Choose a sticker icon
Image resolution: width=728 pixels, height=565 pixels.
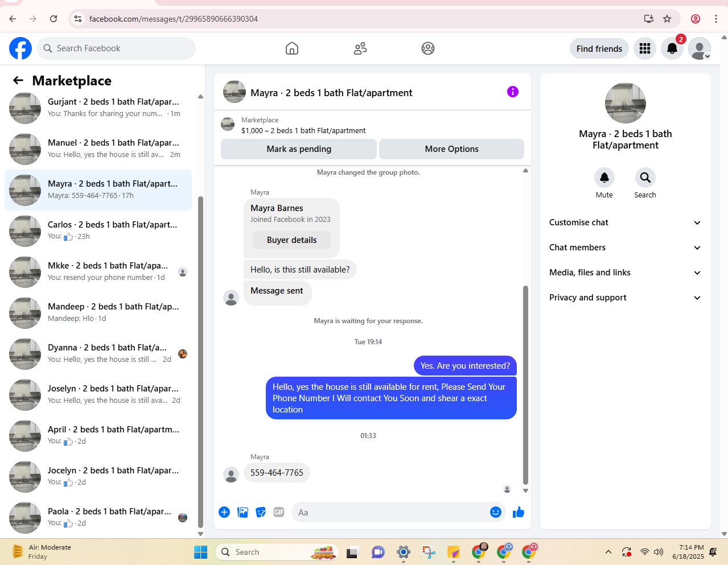[261, 512]
